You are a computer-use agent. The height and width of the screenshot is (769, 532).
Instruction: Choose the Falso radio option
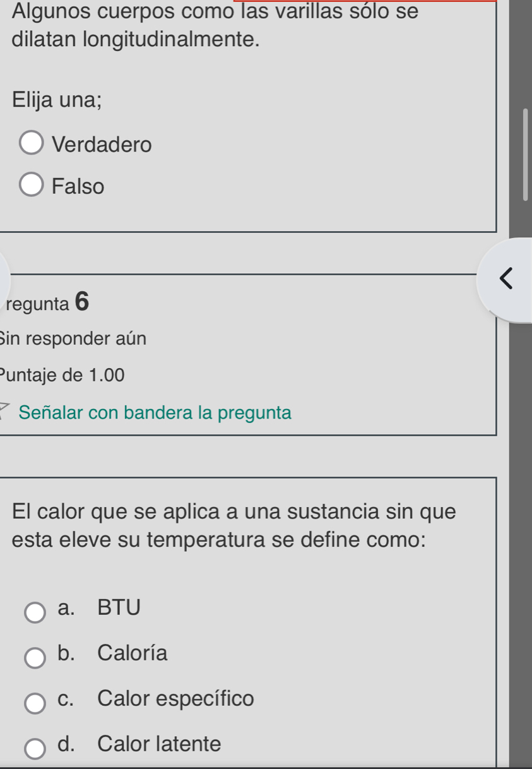point(32,186)
